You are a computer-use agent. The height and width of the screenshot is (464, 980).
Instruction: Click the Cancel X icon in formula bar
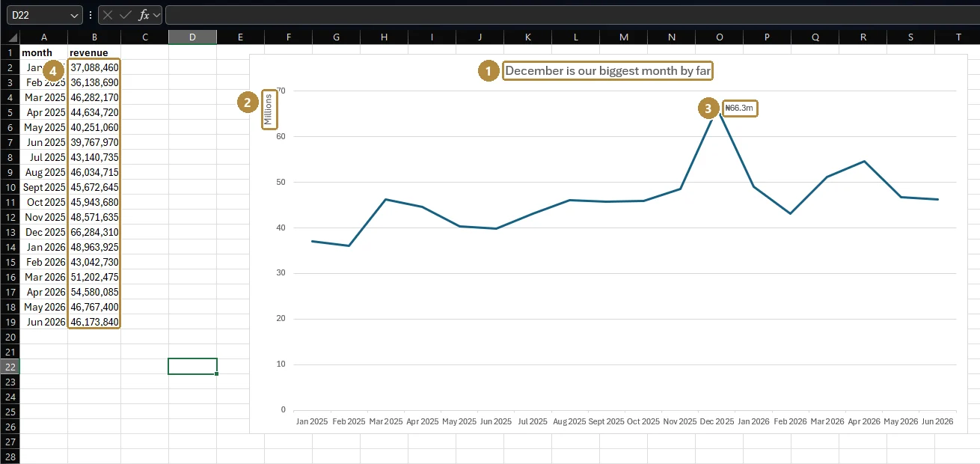tap(108, 15)
